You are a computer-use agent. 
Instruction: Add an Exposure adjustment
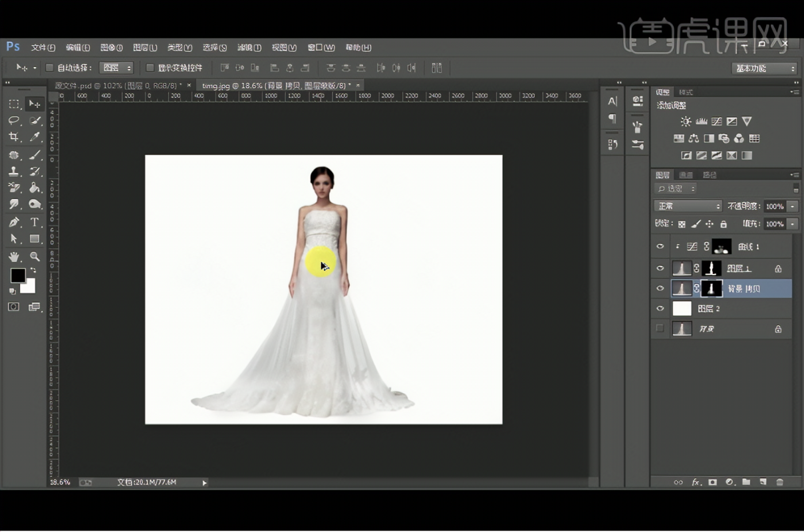coord(732,122)
